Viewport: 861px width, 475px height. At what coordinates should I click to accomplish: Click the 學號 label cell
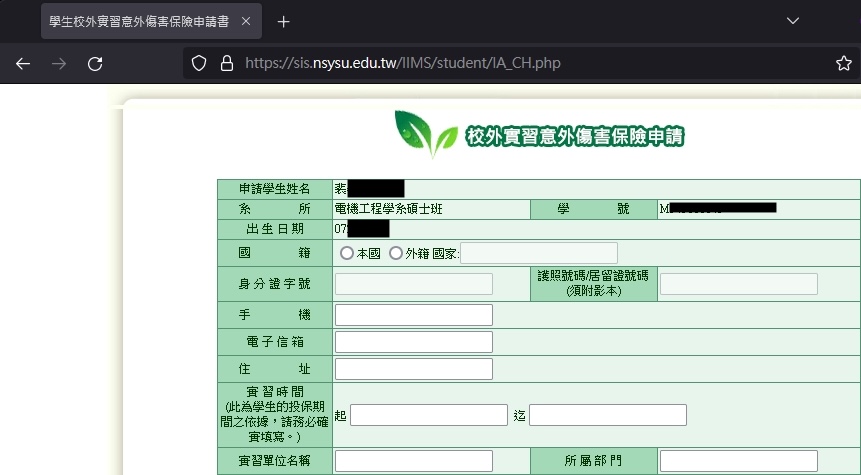pyautogui.click(x=594, y=209)
